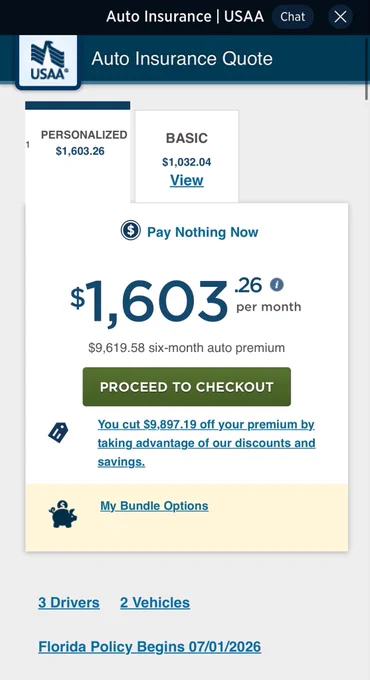Click the View link under Basic
The width and height of the screenshot is (370, 680).
187,180
